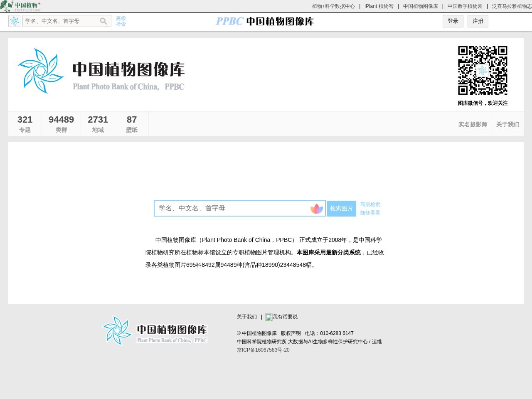Click the PPBC flower logo icon in header
Viewport: 532px width, 399px height.
pos(14,21)
